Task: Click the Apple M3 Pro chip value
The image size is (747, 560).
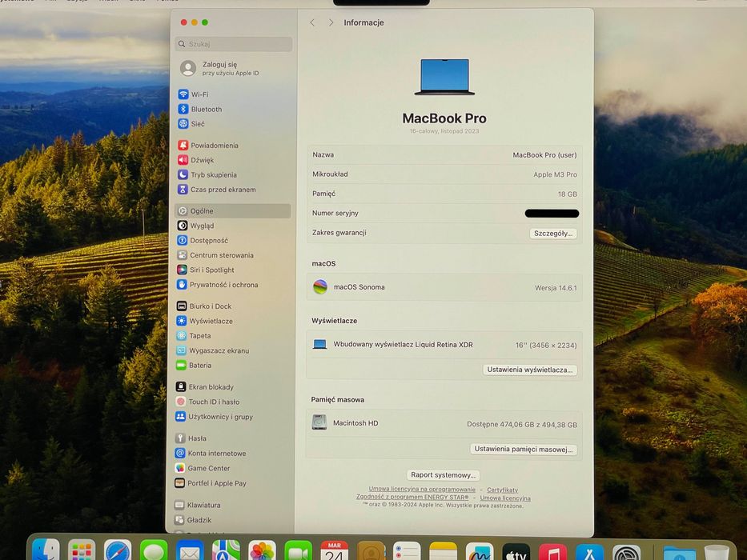Action: point(555,174)
